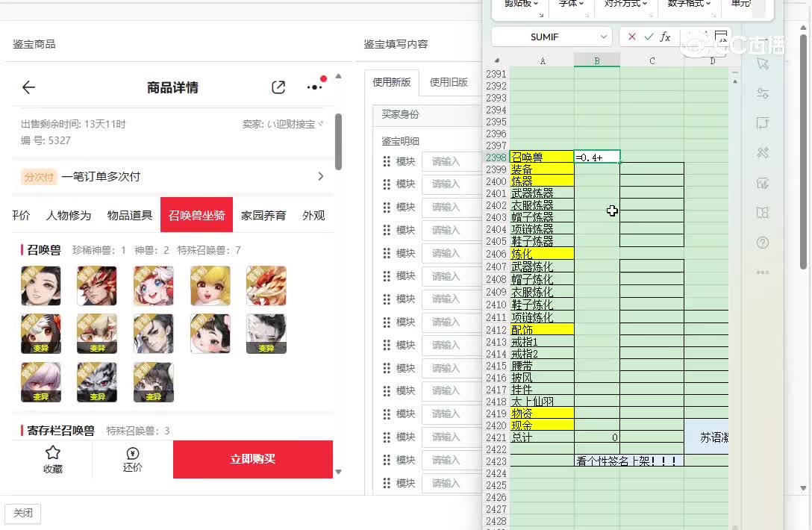Open the first summon beast portrait thumbnail

coord(41,286)
